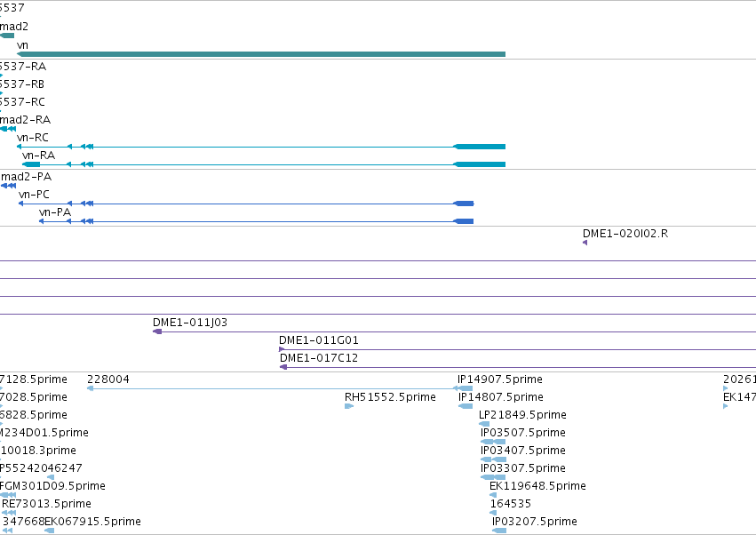756x535 pixels.
Task: Select the RE73013.5prime EST label
Action: [47, 504]
